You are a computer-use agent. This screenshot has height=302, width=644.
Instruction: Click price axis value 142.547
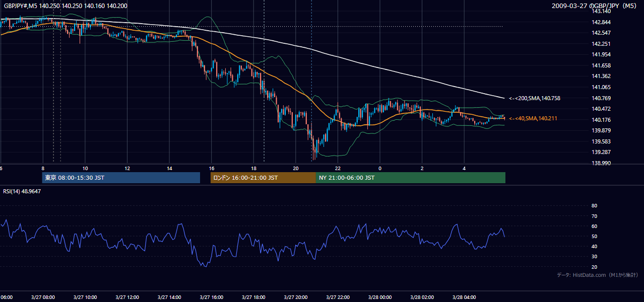point(601,33)
